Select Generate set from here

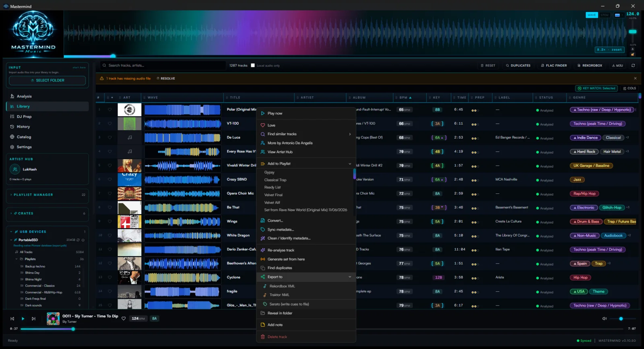[x=306, y=259]
